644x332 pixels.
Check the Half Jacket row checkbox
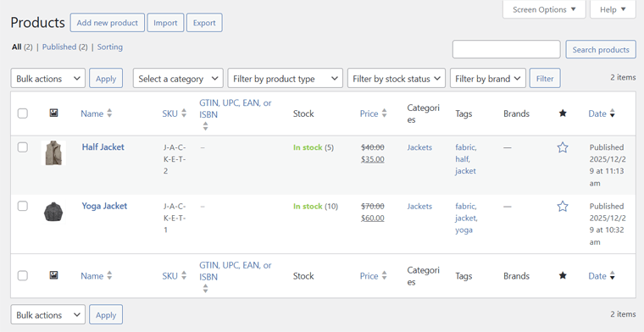(23, 147)
